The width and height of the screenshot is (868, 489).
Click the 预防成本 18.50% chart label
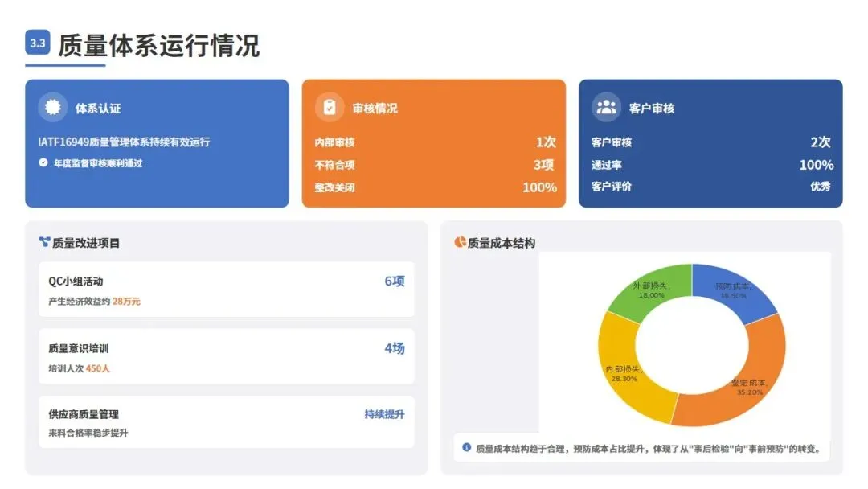tap(733, 290)
